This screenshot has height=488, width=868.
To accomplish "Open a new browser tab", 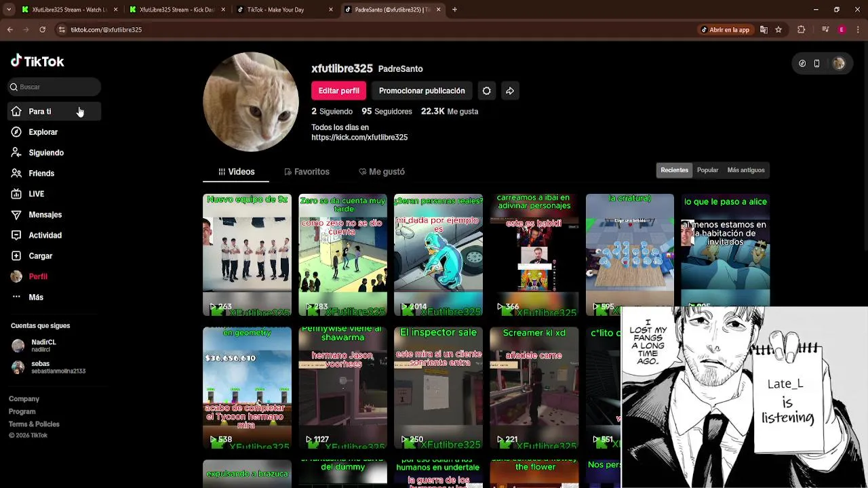I will pos(454,9).
